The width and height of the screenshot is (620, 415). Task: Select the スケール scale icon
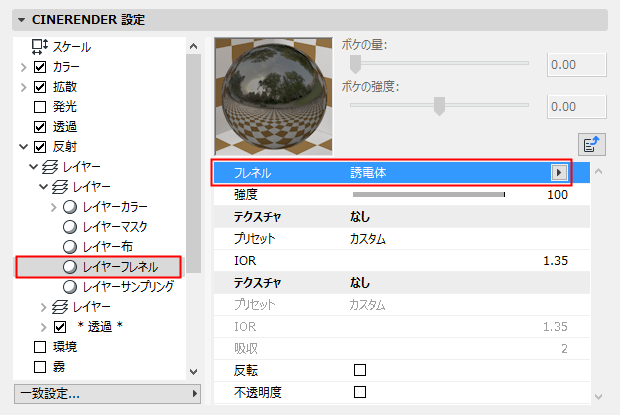(40, 47)
